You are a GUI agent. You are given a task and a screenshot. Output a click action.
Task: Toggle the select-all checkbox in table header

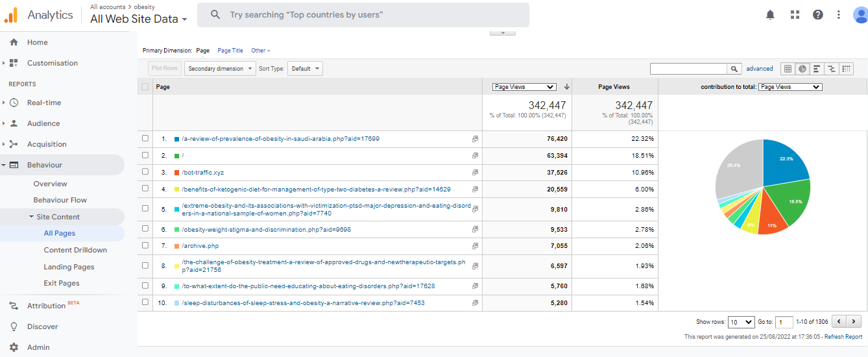tap(145, 87)
